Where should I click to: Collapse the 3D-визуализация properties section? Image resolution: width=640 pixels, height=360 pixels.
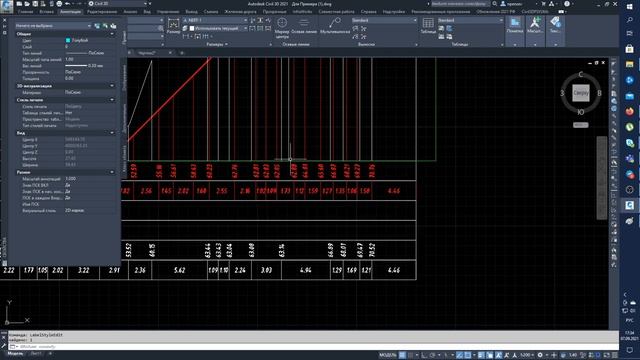pos(112,86)
